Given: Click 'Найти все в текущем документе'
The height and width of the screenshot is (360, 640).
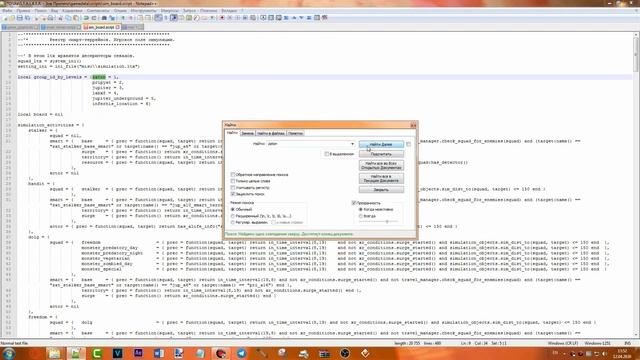Looking at the screenshot, I should [x=381, y=178].
